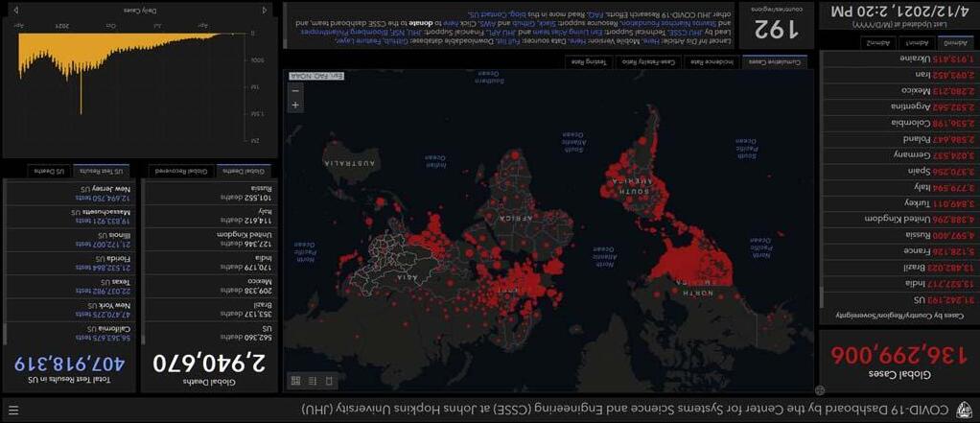The image size is (980, 423).
Task: Select the Admin1 tab
Action: click(917, 43)
